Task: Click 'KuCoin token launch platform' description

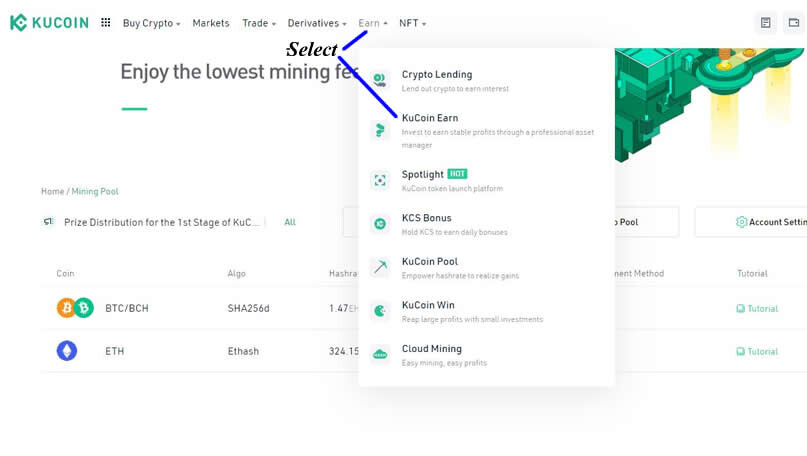Action: pyautogui.click(x=452, y=188)
